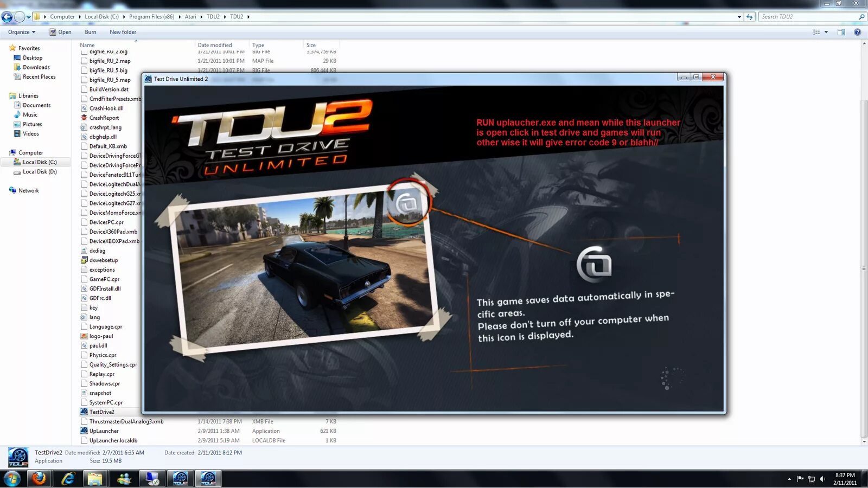Open Desktop in the Favorites list
The image size is (868, 488).
[33, 58]
